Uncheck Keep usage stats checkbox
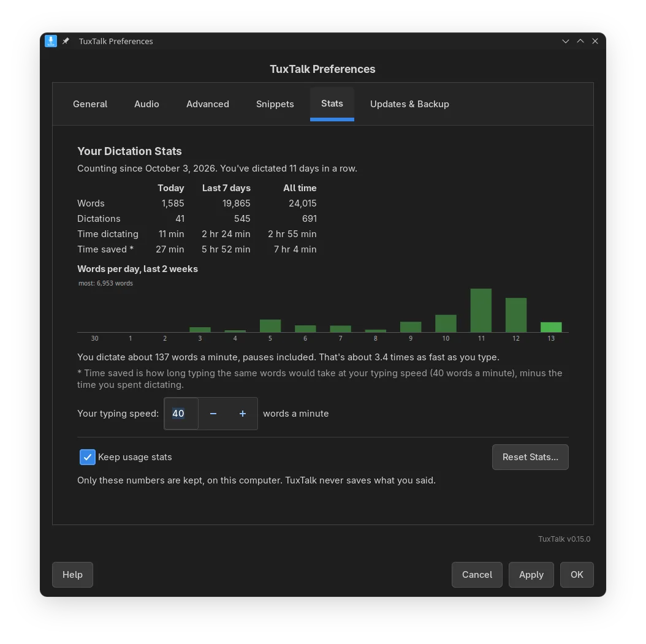 point(88,457)
